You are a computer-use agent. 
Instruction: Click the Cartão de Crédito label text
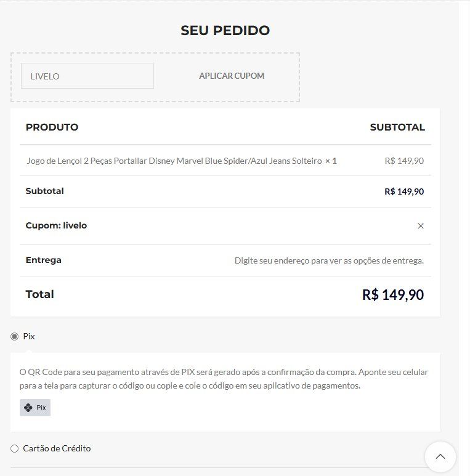tap(57, 448)
